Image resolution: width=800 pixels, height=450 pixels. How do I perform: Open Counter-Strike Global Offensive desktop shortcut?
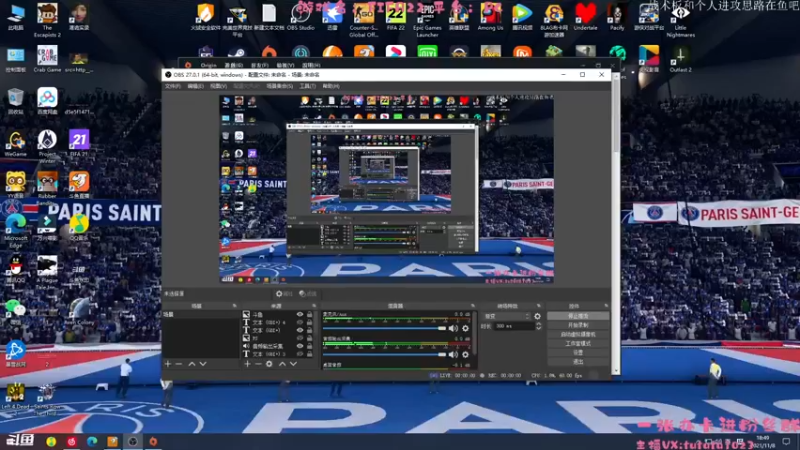(x=363, y=20)
